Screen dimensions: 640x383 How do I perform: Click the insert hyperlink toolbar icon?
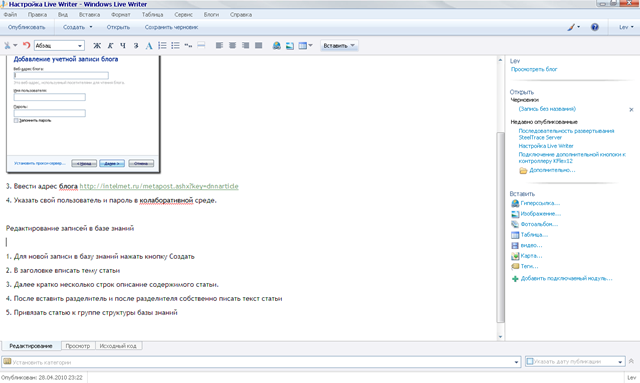pyautogui.click(x=277, y=46)
